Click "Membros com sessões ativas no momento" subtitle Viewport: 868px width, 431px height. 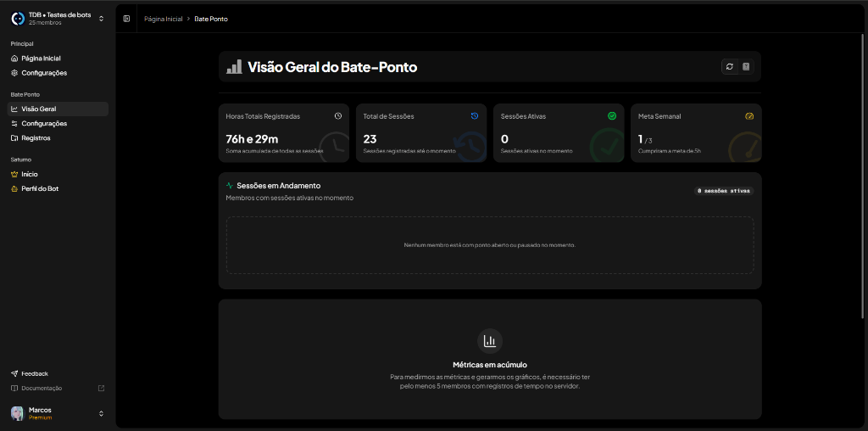(290, 198)
